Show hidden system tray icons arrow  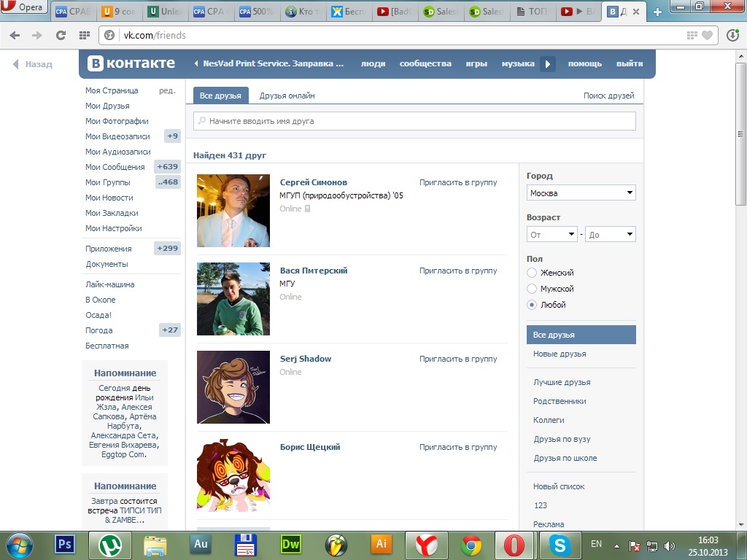616,546
